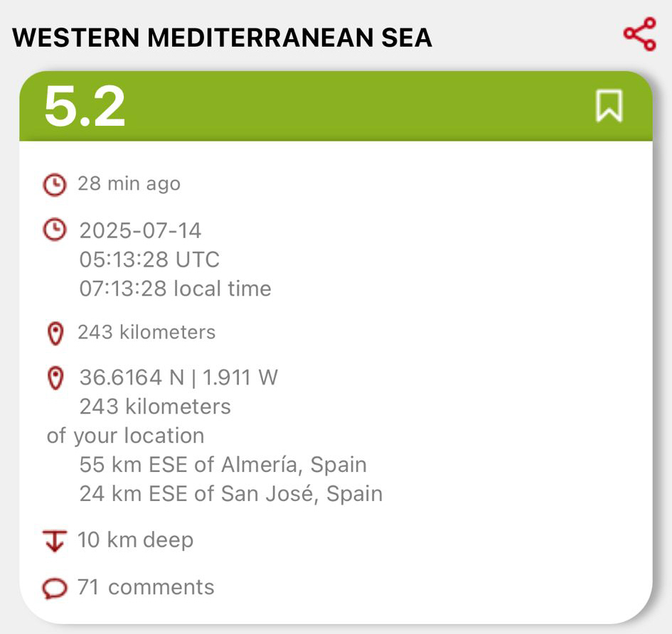Screen dimensions: 672x634
Task: Tap the "of your location" text
Action: pos(125,436)
